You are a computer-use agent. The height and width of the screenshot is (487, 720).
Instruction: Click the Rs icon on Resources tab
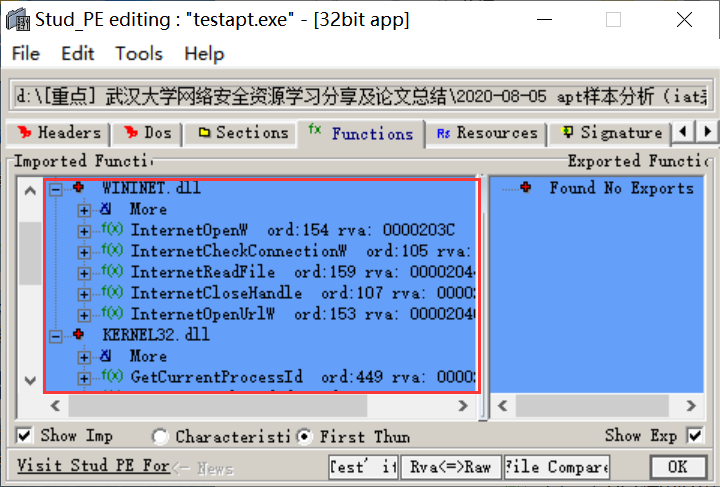[444, 134]
